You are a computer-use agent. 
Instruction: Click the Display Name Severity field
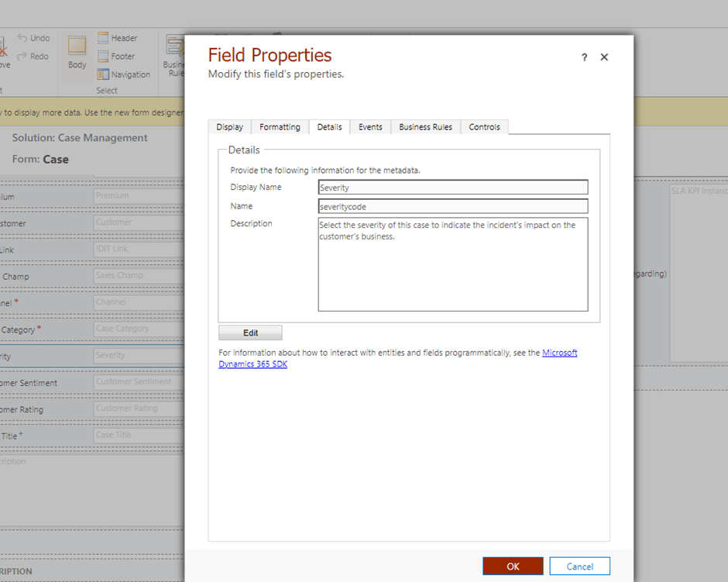[x=452, y=188]
